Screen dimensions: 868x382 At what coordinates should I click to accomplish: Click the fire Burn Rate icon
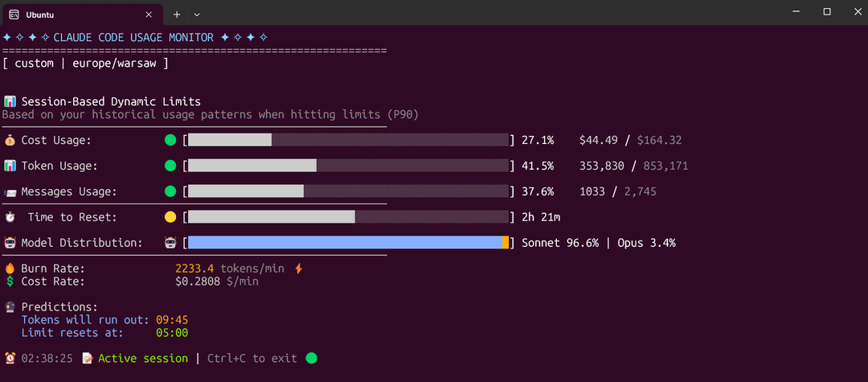point(10,269)
